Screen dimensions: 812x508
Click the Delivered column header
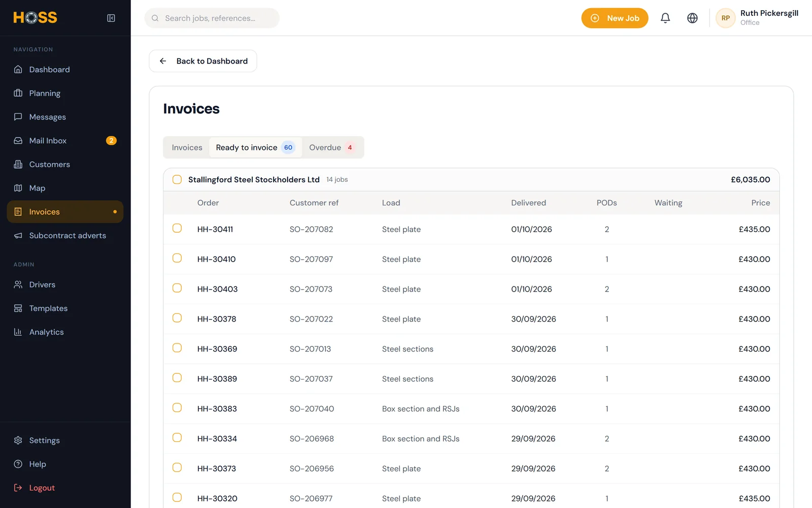tap(528, 203)
